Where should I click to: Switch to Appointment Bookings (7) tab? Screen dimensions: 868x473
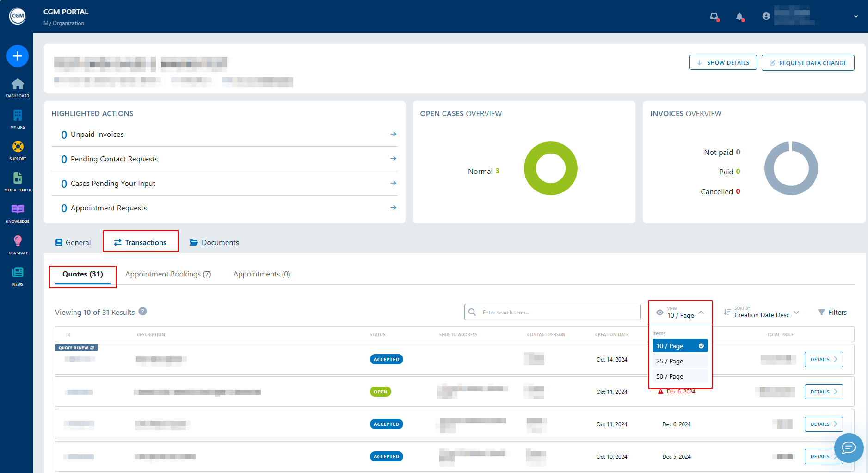168,274
